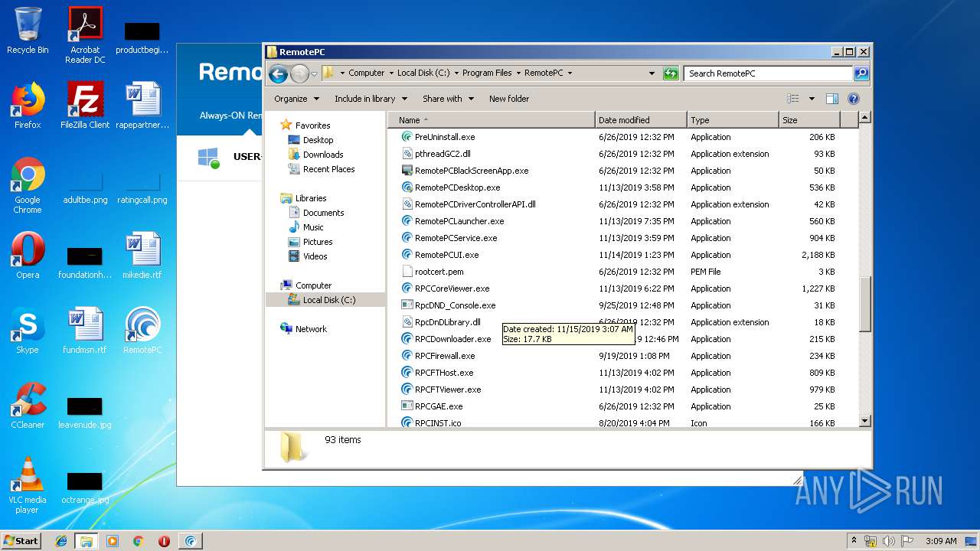Expand arrow after Computer breadcrumb
980x551 pixels.
tap(391, 73)
